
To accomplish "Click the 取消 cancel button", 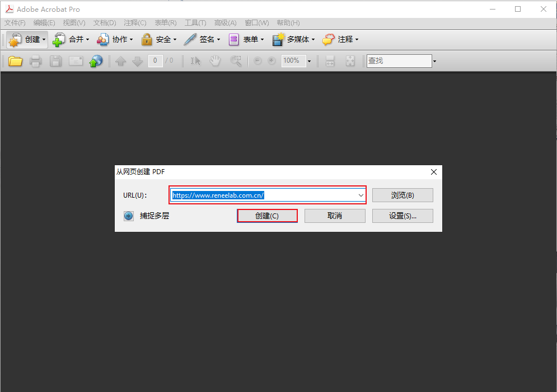I will point(335,216).
